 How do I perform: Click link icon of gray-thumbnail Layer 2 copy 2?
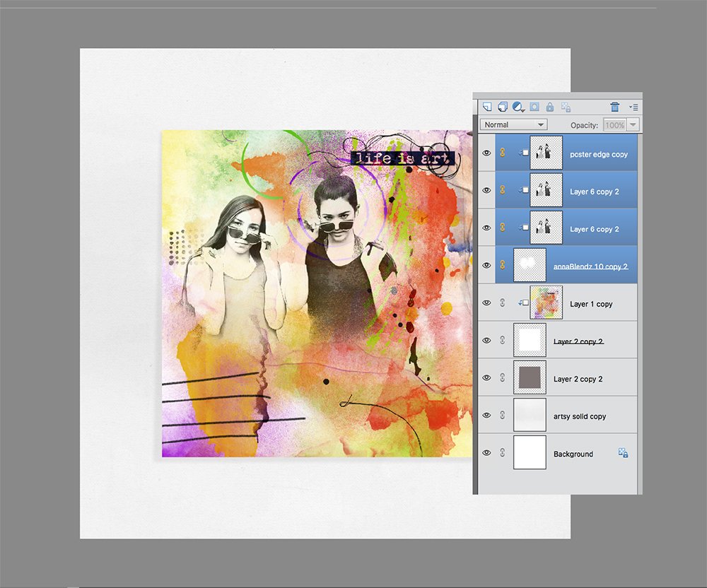[502, 377]
